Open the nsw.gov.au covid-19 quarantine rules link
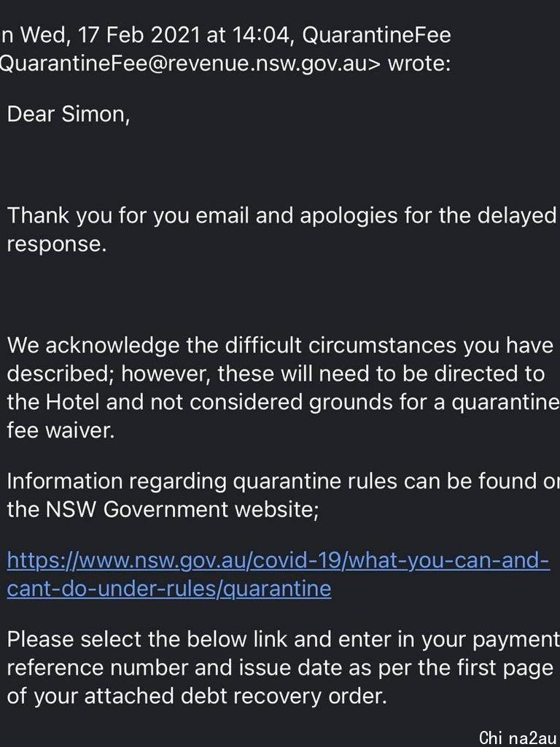Viewport: 560px width, 747px height. (279, 560)
